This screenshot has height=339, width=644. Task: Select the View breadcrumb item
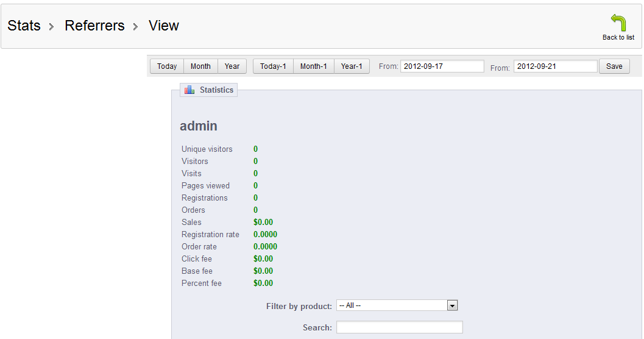(x=163, y=26)
